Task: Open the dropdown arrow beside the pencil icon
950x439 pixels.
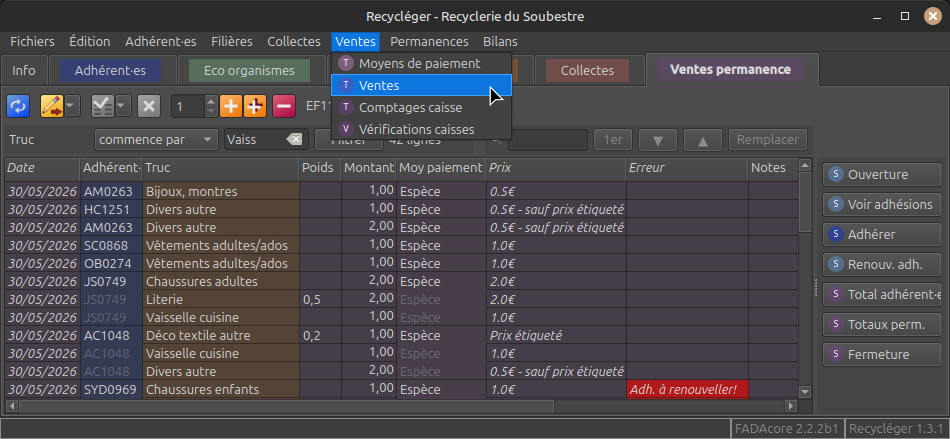Action: [x=72, y=107]
